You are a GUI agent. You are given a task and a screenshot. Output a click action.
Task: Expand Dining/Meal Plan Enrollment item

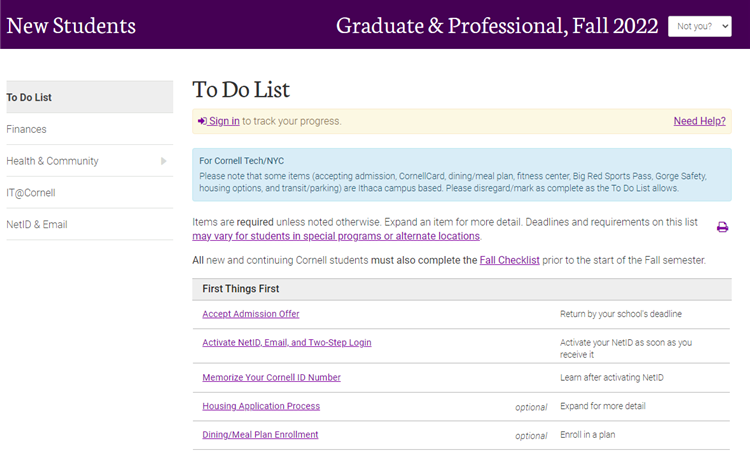point(260,435)
